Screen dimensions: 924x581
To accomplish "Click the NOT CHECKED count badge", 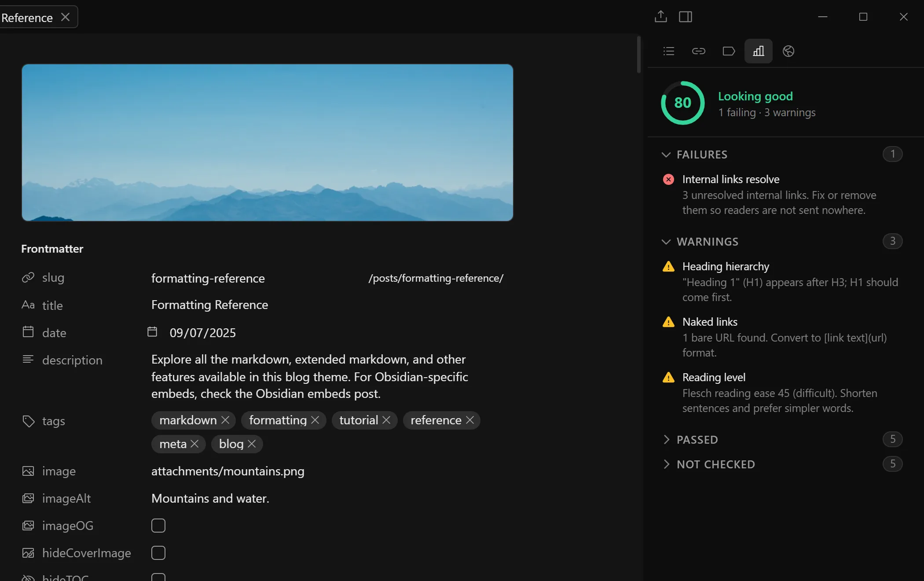I will [892, 464].
